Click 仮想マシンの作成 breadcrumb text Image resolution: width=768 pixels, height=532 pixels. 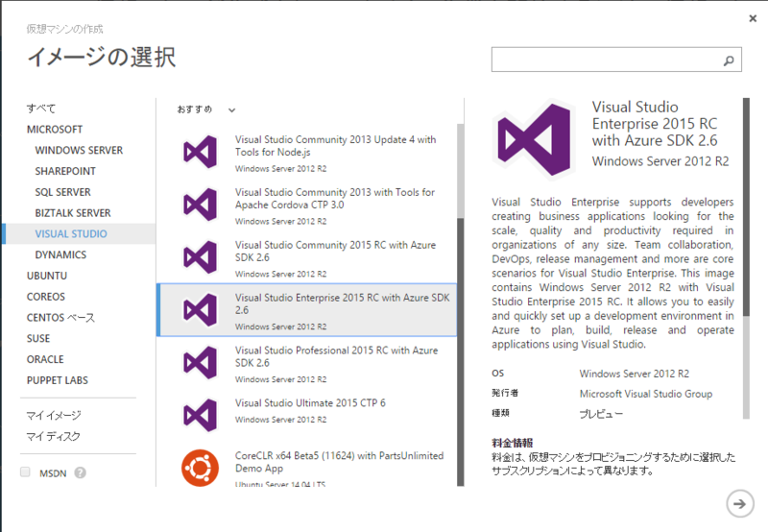click(x=64, y=29)
